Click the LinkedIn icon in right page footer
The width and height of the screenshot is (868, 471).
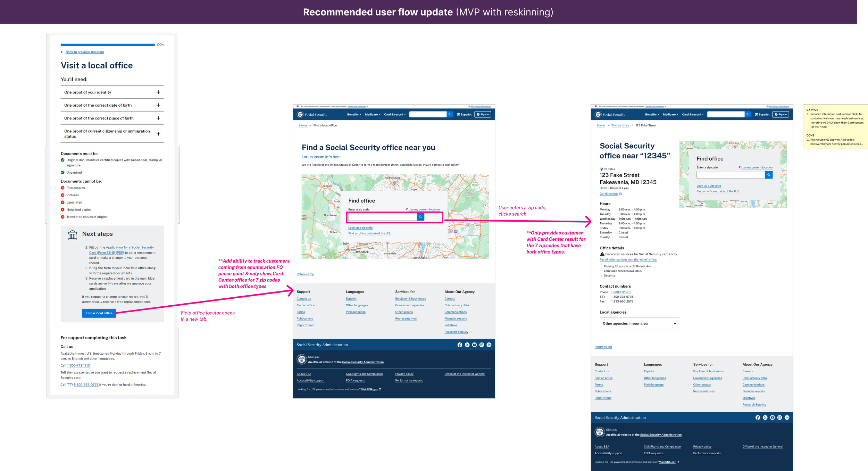(787, 418)
